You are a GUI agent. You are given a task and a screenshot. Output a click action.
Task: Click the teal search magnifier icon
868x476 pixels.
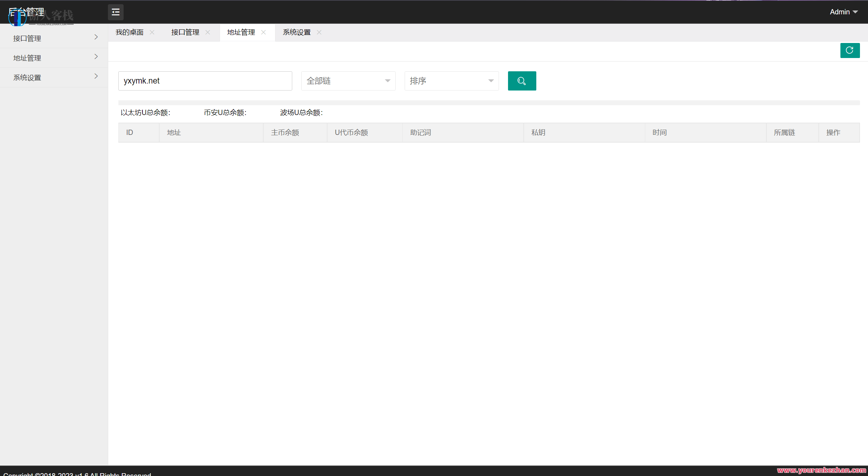(x=522, y=81)
